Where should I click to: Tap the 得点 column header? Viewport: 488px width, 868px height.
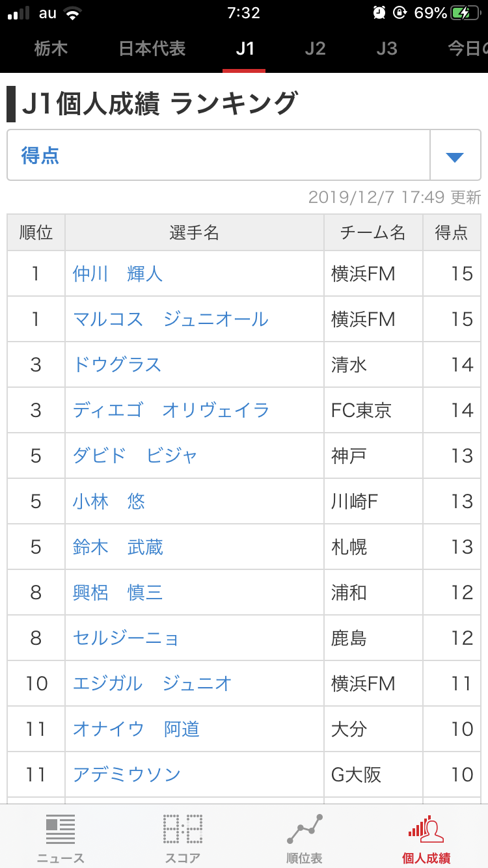pos(452,233)
